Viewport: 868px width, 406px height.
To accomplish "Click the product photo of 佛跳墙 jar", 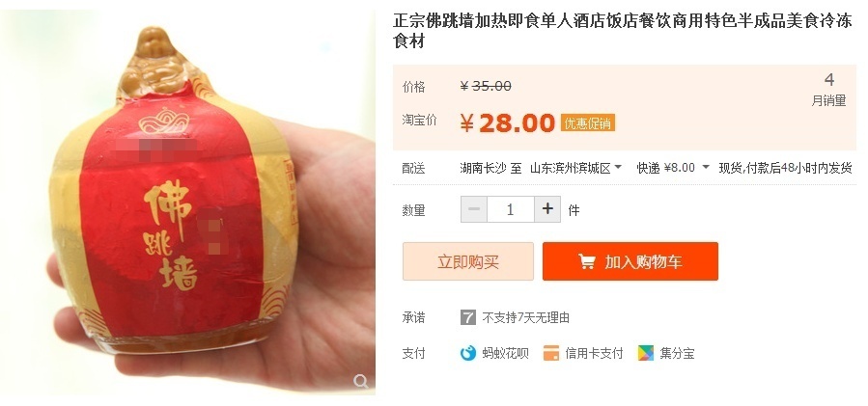I will (x=187, y=203).
